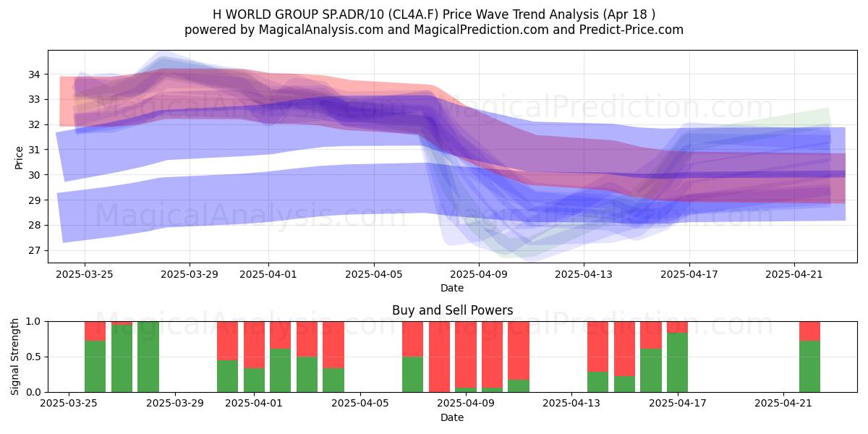
Task: Click the 'Price' y-axis label
Action: [x=19, y=157]
